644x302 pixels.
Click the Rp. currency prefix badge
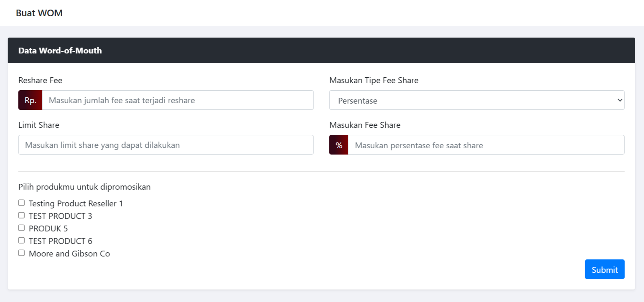tap(30, 100)
